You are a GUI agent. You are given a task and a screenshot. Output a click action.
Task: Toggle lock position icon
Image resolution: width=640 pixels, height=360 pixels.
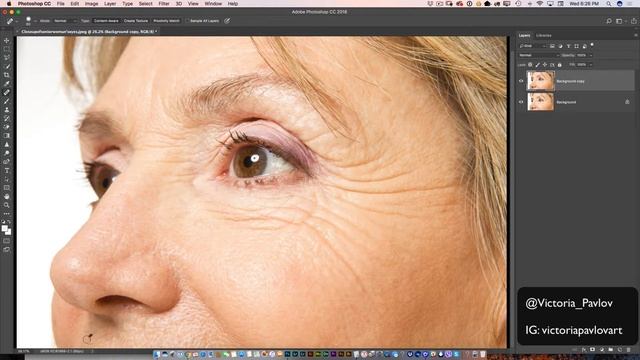pos(545,64)
